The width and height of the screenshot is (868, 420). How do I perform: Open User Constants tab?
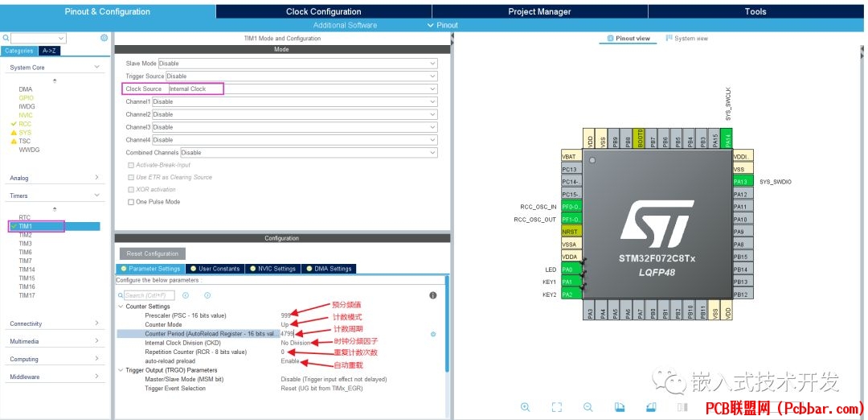(x=215, y=268)
